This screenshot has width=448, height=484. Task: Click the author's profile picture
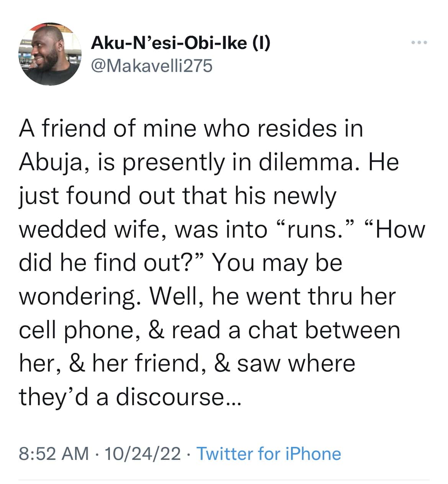(x=50, y=54)
